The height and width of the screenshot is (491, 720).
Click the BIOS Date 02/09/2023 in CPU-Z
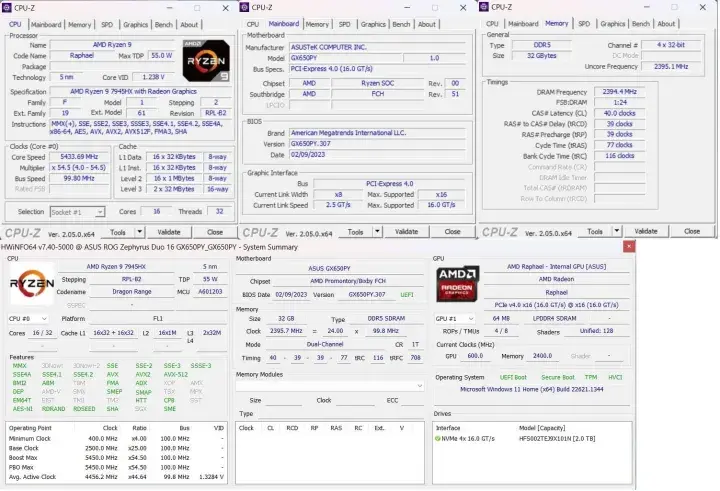[377, 154]
